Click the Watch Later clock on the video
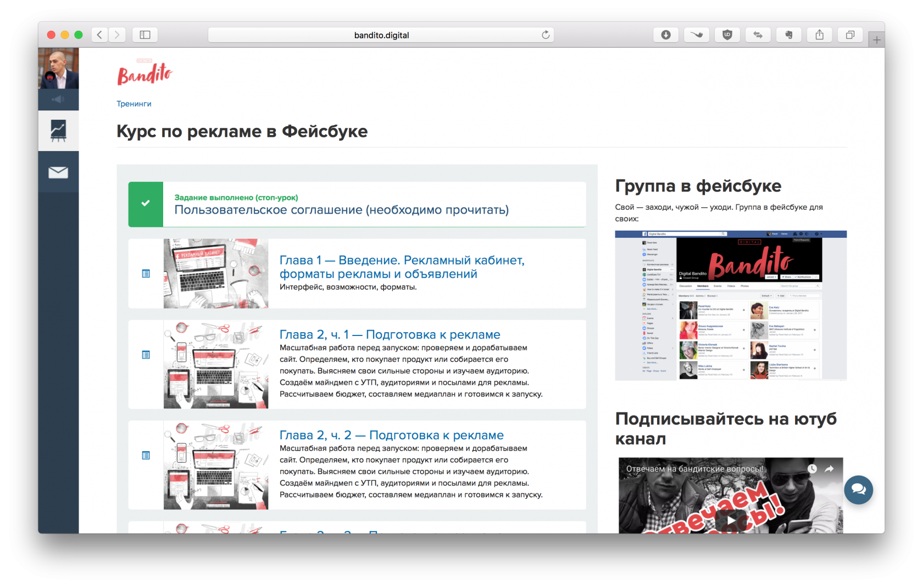This screenshot has width=923, height=588. [x=812, y=469]
